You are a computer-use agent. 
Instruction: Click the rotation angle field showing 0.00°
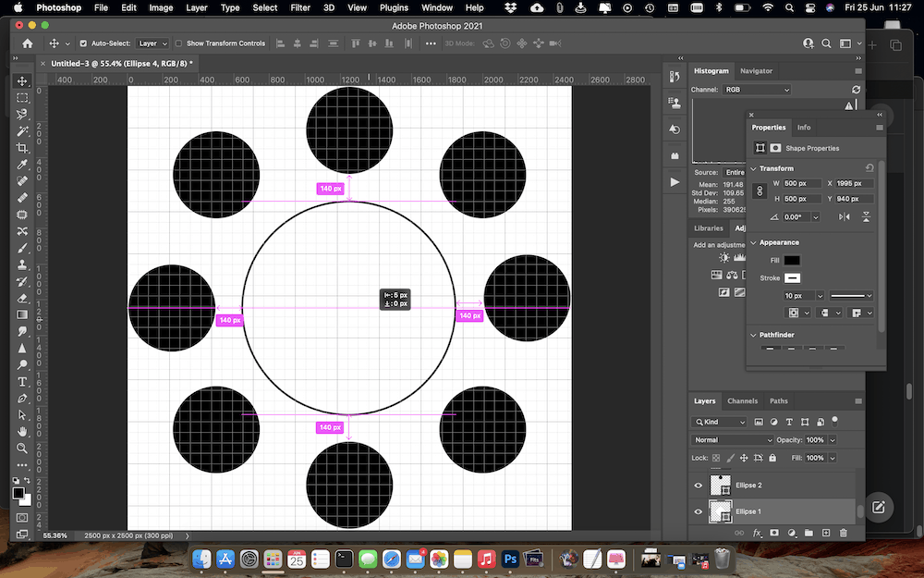tap(796, 217)
